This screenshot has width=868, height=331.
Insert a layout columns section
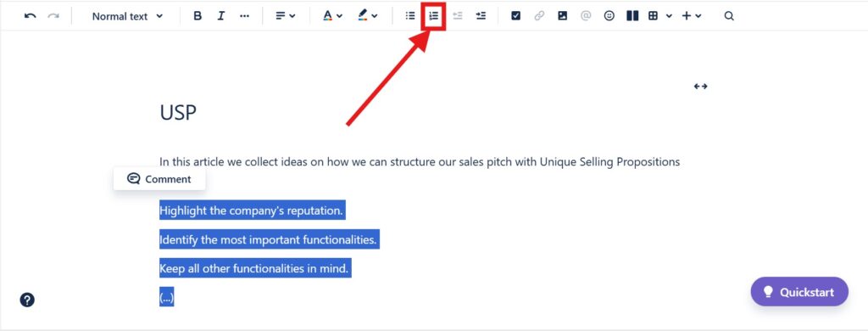(x=632, y=16)
